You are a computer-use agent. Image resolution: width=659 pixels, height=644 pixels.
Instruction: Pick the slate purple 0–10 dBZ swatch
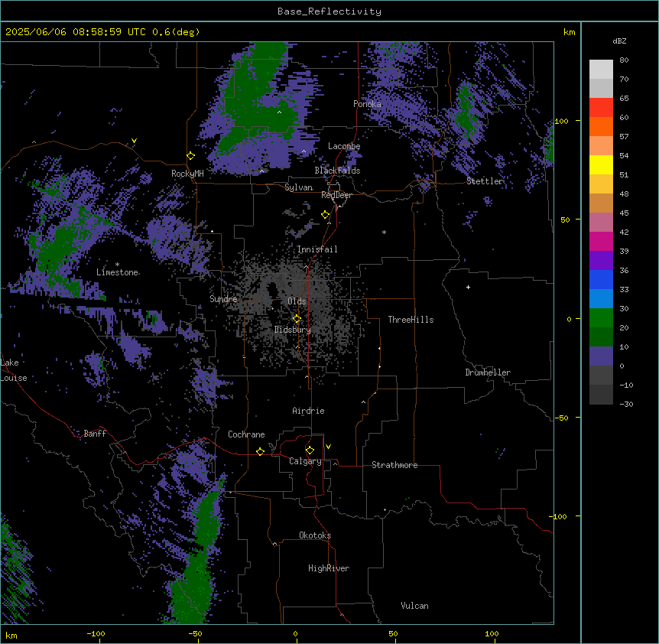pyautogui.click(x=601, y=356)
